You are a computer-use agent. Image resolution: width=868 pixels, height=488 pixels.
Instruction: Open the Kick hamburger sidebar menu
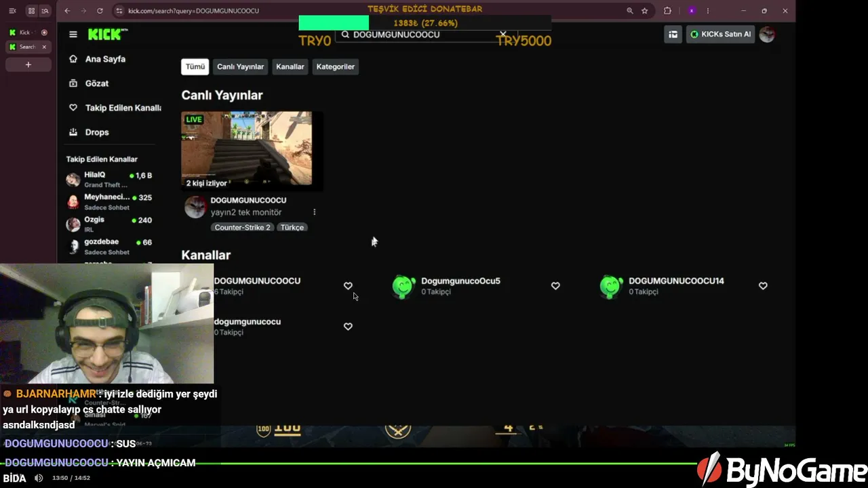click(x=73, y=35)
